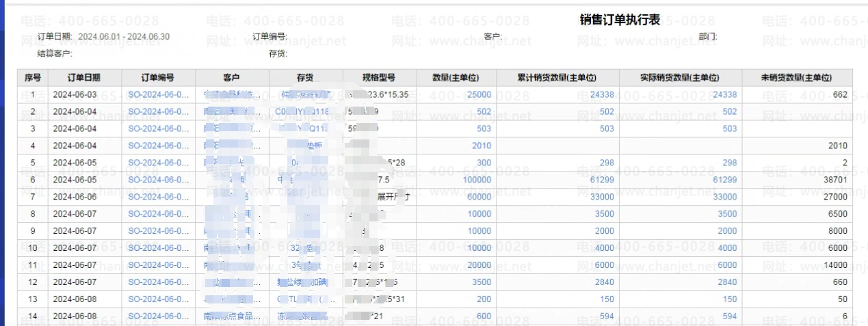
Task: Open quantity 503 in the 实际销货数量 column
Action: click(730, 128)
